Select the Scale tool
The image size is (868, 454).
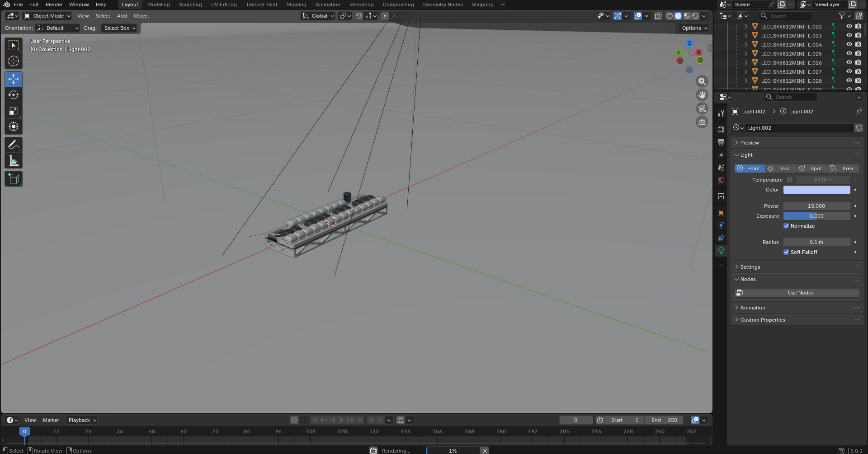point(14,111)
